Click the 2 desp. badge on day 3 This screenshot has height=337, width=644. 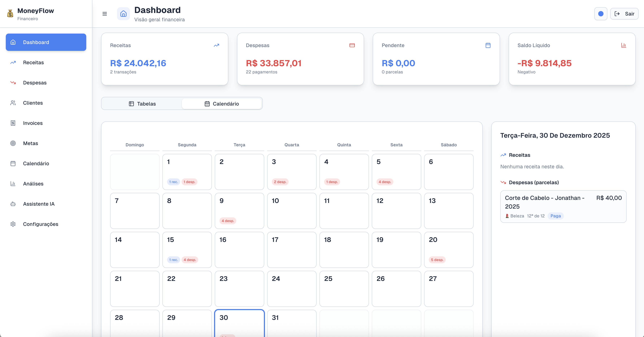[280, 182]
